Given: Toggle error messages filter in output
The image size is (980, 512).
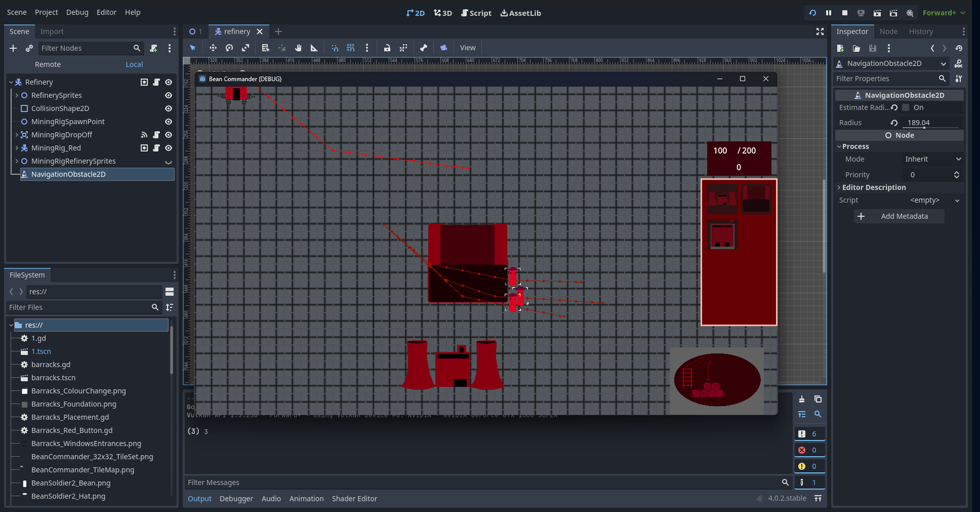Looking at the screenshot, I should [x=809, y=450].
